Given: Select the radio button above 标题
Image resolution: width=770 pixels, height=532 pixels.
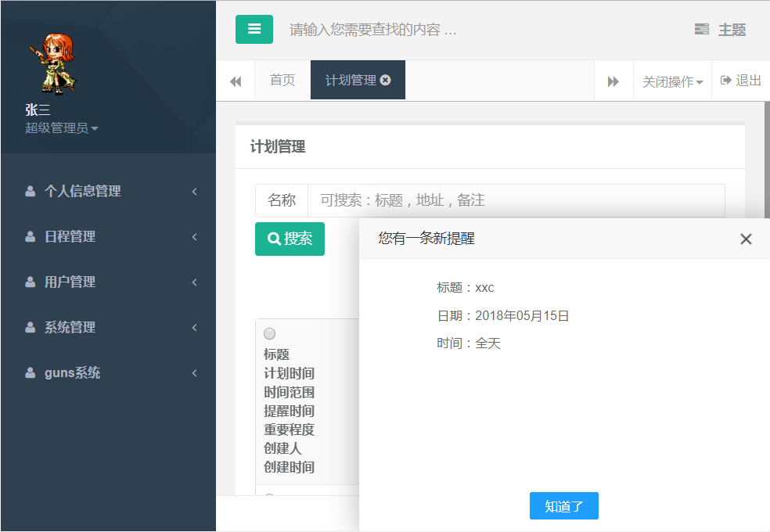Looking at the screenshot, I should pyautogui.click(x=270, y=334).
